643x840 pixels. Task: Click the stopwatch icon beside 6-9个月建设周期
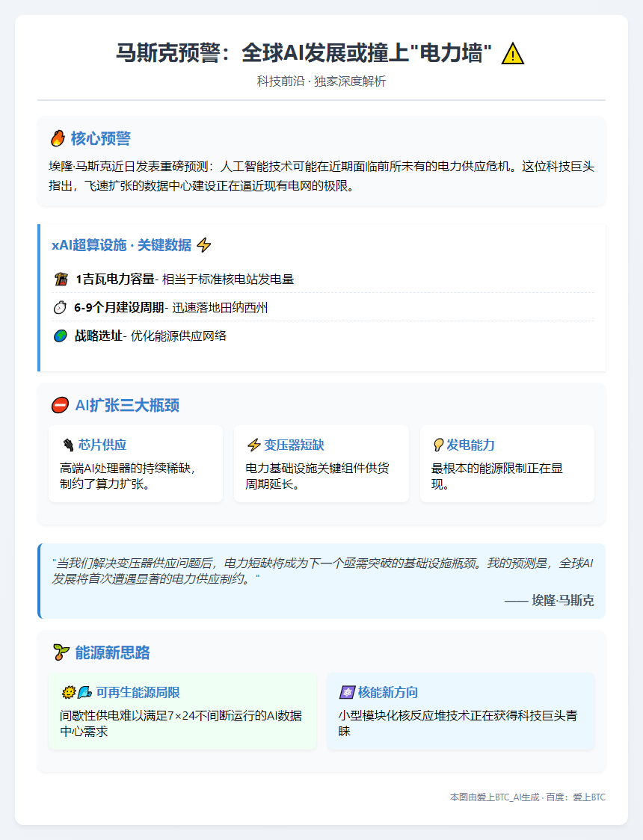pos(60,307)
